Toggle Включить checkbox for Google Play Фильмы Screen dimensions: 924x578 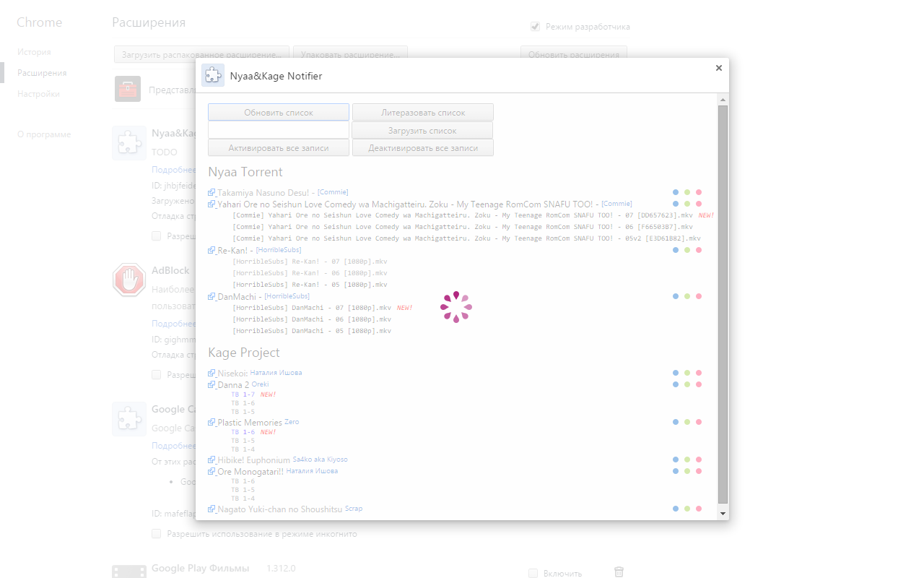[x=533, y=574]
